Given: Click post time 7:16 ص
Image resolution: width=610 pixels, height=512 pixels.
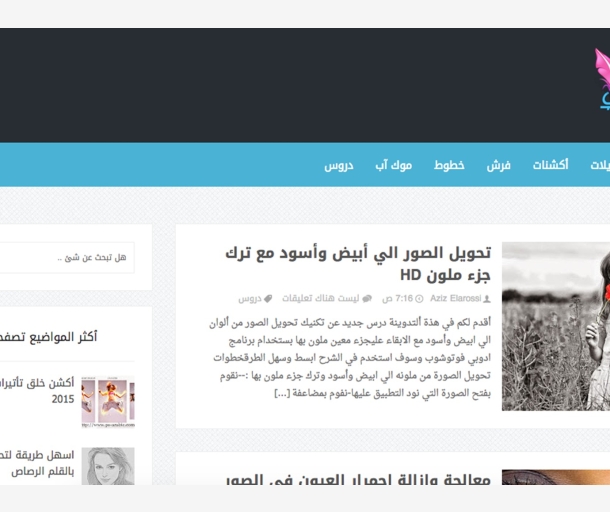Looking at the screenshot, I should pos(397,298).
